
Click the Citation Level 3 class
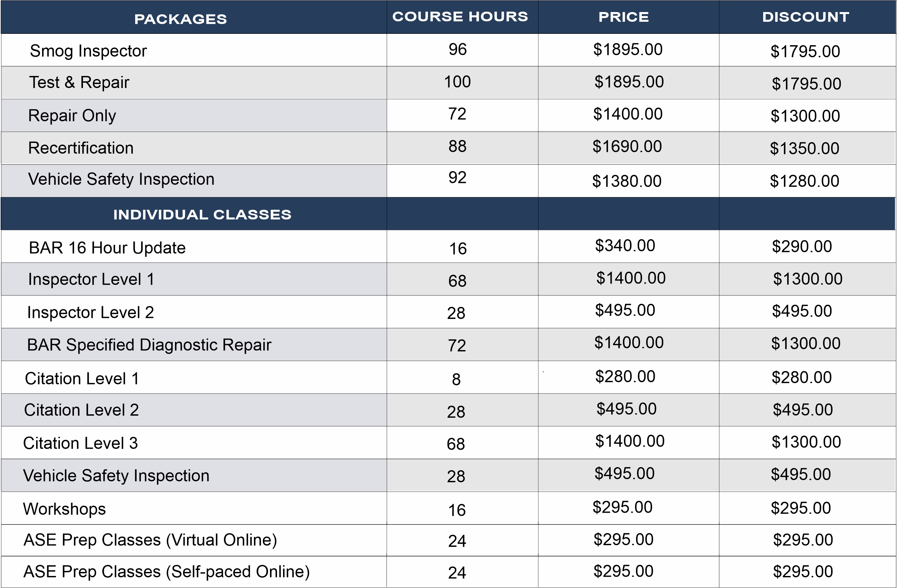pyautogui.click(x=80, y=443)
